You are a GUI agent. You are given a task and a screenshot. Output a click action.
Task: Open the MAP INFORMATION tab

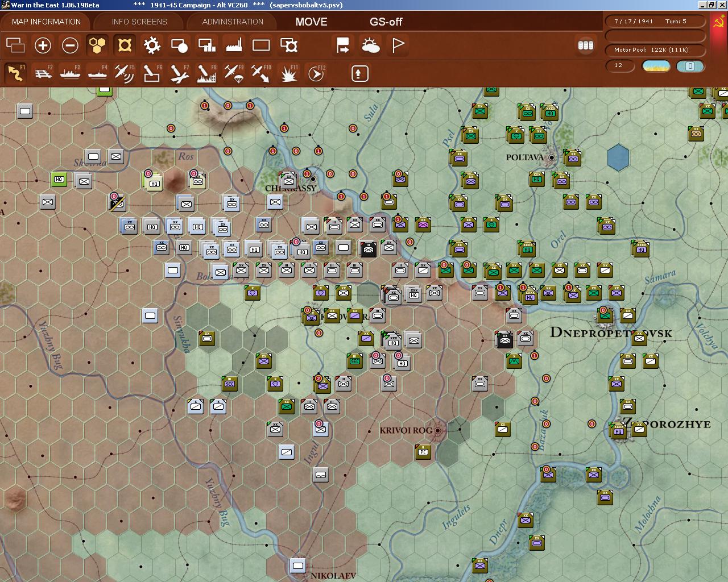(x=46, y=22)
